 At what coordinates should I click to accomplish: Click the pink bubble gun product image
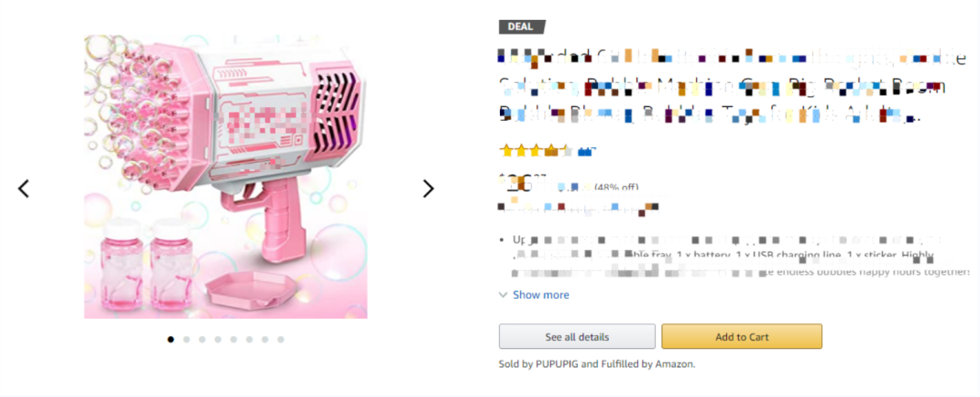pyautogui.click(x=226, y=176)
